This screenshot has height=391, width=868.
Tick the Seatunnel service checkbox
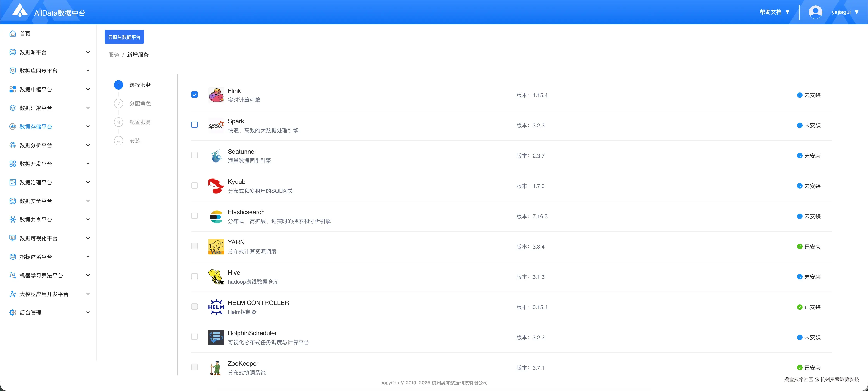[x=194, y=155]
